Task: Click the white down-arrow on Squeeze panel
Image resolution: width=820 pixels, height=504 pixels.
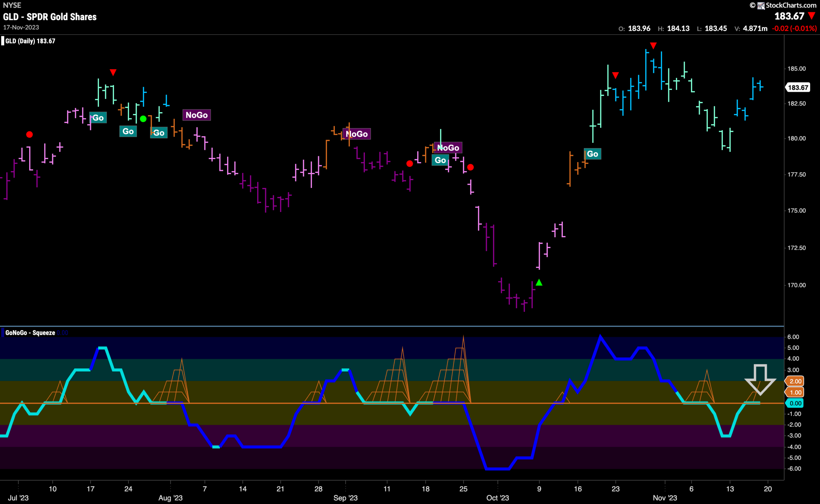Action: 760,380
